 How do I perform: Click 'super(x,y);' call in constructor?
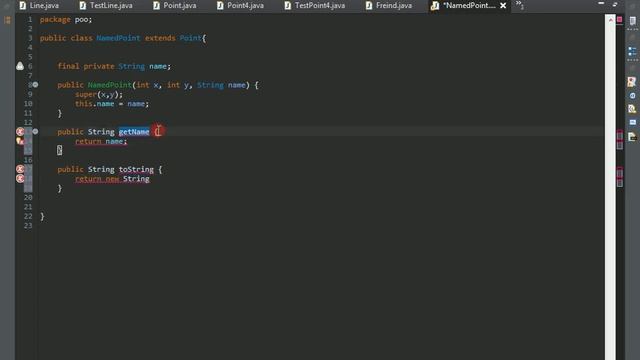99,94
